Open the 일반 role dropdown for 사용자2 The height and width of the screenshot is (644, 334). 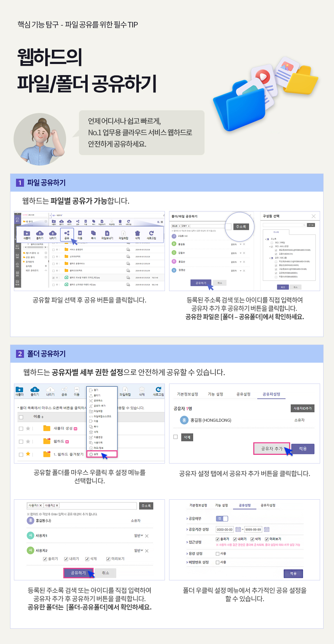[139, 551]
